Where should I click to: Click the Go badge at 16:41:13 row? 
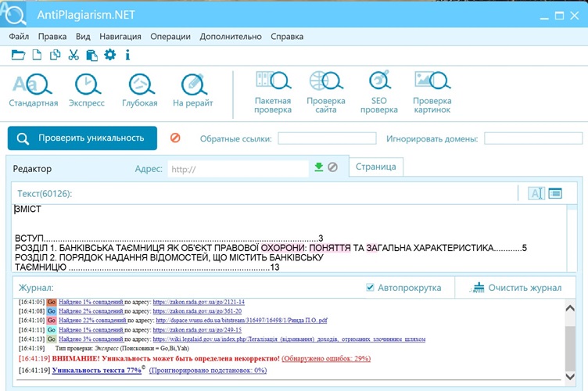point(52,339)
